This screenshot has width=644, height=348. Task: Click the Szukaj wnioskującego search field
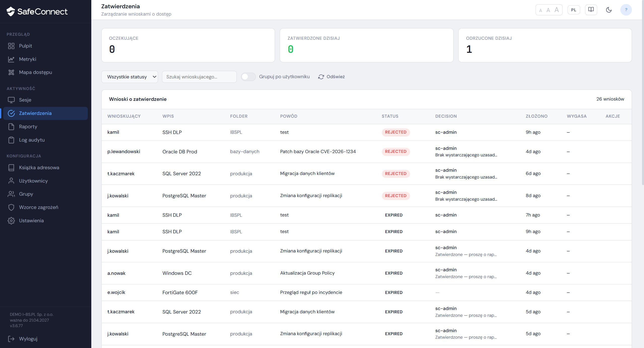coord(199,77)
